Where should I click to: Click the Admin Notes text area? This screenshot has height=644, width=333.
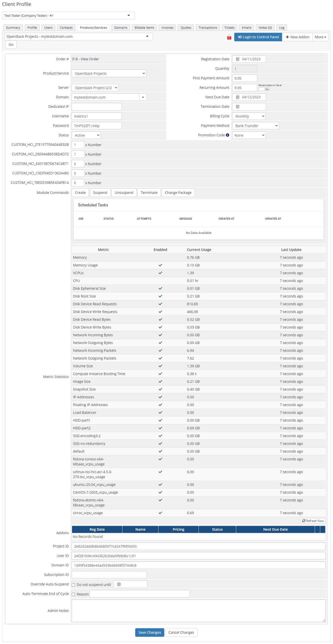pos(198,610)
